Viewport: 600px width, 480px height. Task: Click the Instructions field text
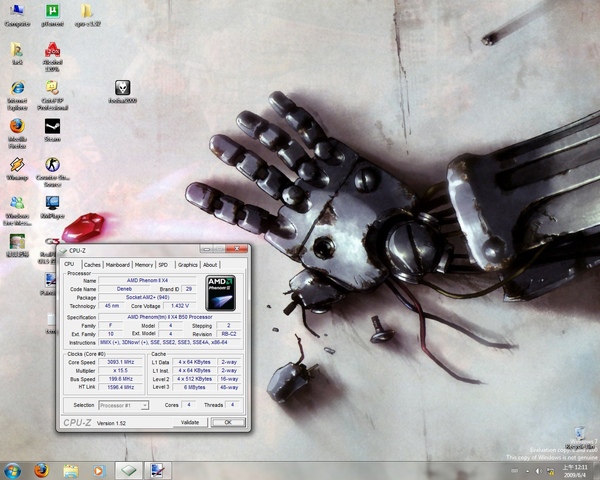pos(170,342)
